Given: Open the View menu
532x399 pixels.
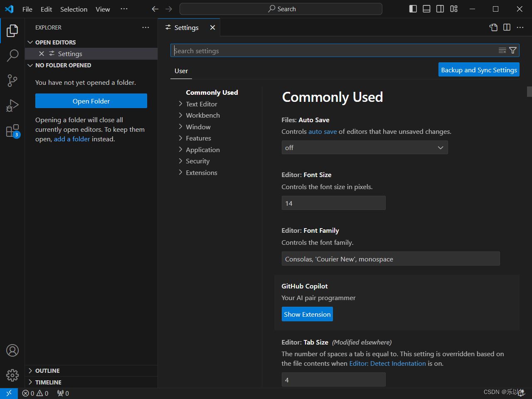Looking at the screenshot, I should click(102, 9).
